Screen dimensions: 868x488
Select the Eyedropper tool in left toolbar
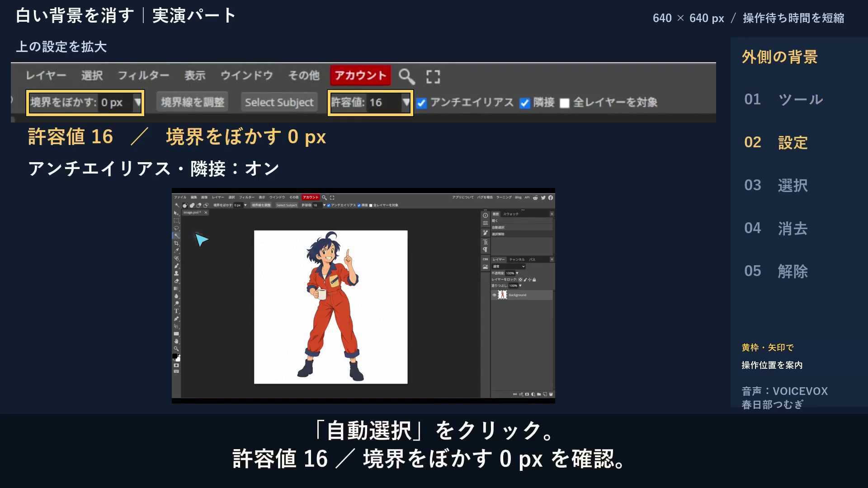(x=176, y=251)
